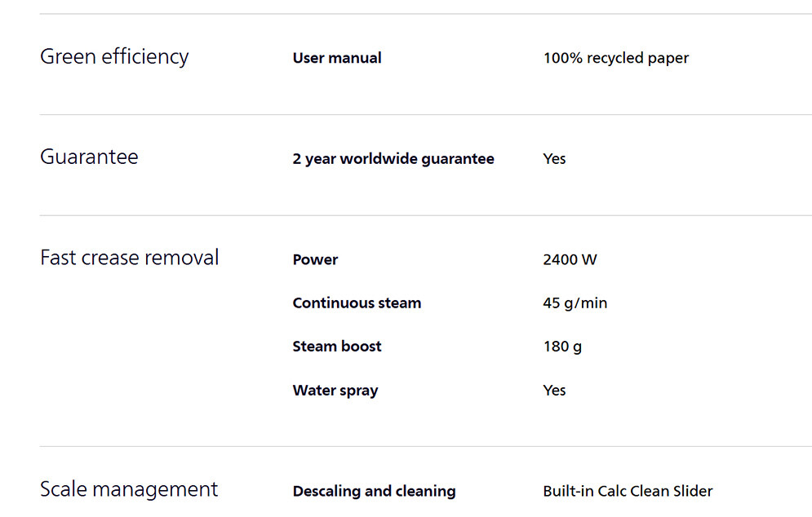Click the divider line above Scale management

pos(424,446)
